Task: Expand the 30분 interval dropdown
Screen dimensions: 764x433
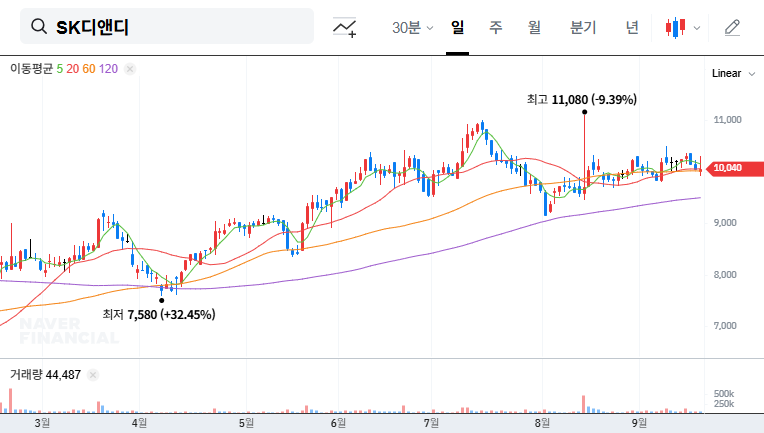Action: 412,27
